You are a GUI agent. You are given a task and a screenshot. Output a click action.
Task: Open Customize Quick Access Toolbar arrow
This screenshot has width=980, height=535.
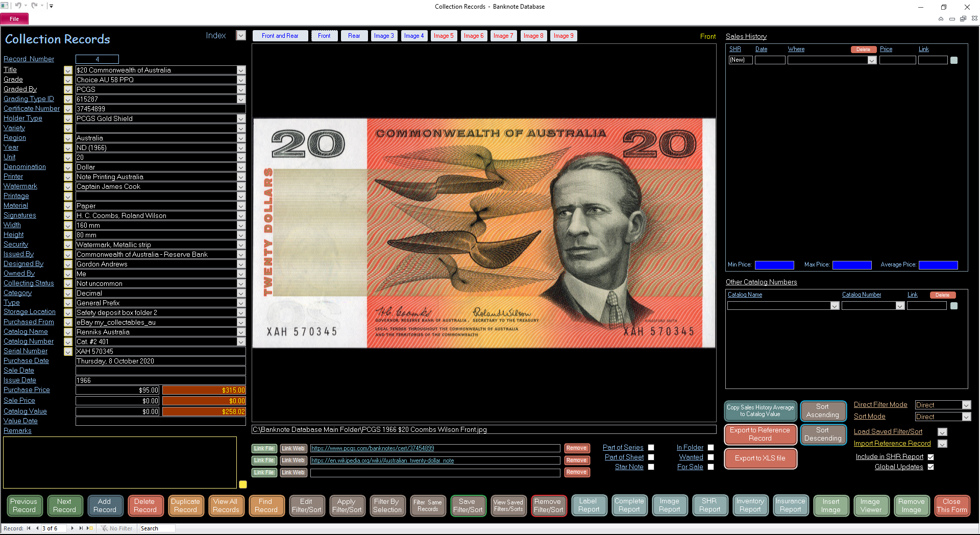(x=51, y=6)
